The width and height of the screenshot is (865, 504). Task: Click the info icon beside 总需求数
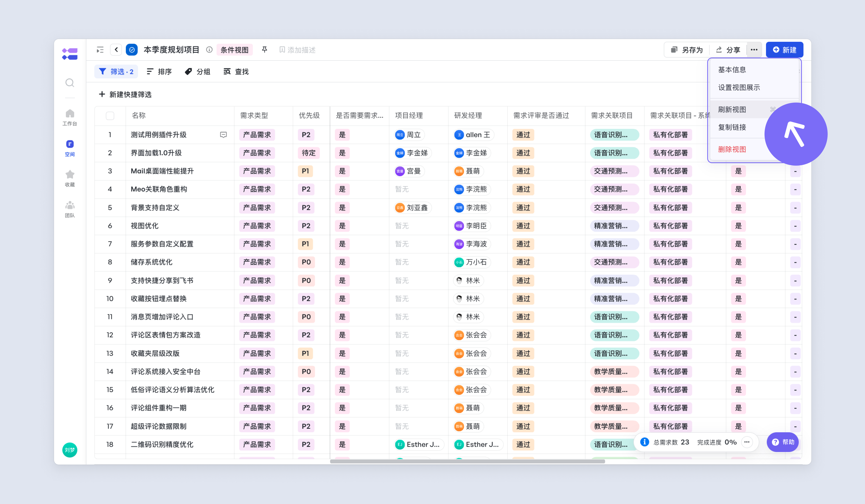point(644,442)
